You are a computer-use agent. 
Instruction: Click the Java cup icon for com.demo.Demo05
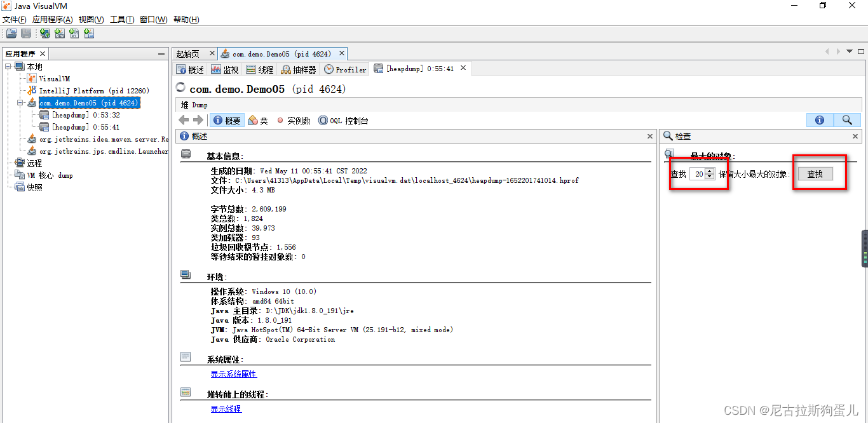coord(32,103)
